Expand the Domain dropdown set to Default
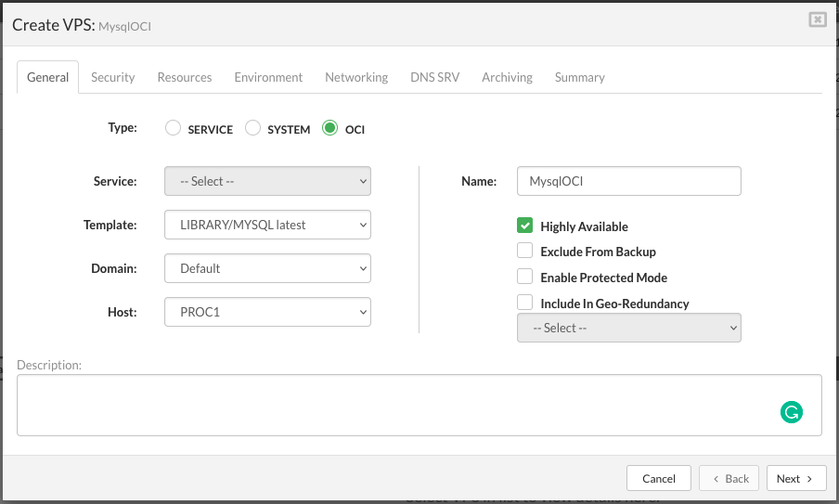Screen dimensions: 839x504 (x=267, y=268)
